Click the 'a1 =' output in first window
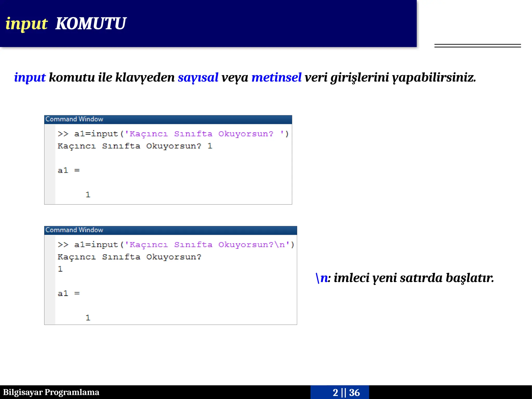This screenshot has width=532, height=399. pyautogui.click(x=69, y=170)
